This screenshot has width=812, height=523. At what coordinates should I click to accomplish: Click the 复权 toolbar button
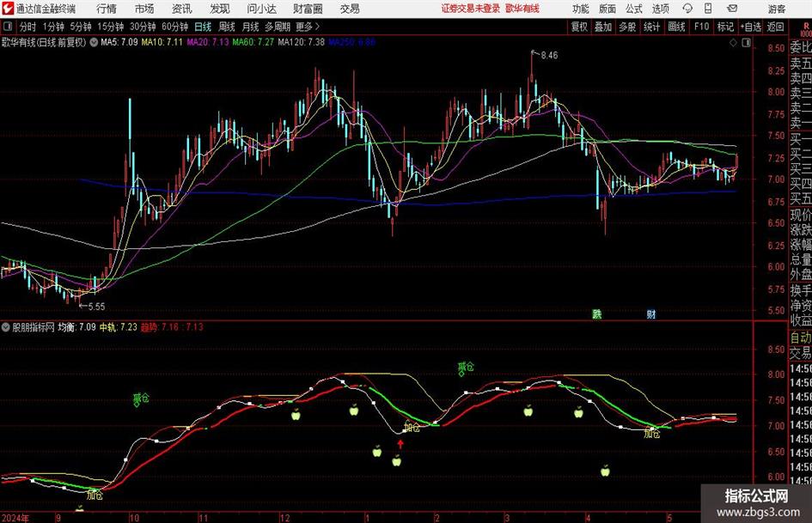579,27
